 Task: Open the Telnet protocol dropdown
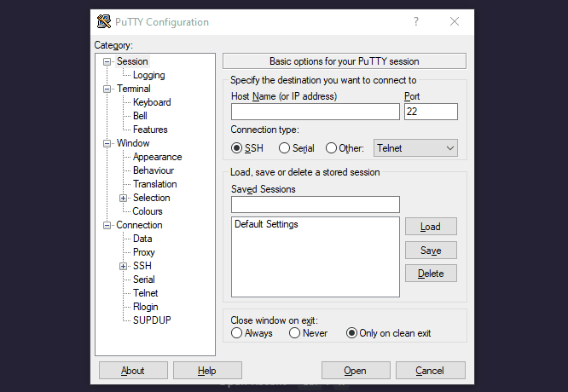coord(415,148)
